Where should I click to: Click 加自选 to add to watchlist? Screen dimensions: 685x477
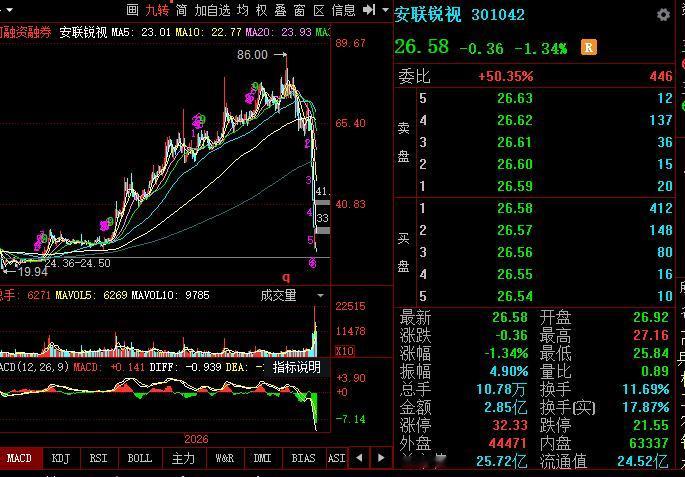tap(212, 10)
